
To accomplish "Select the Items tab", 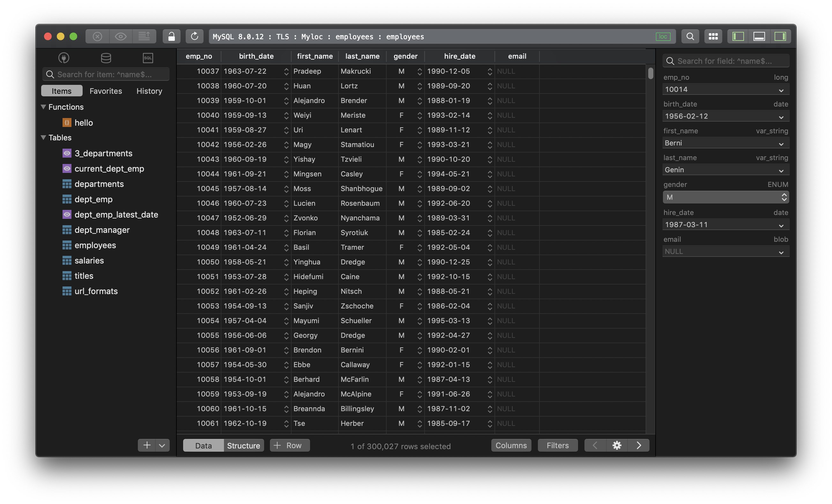I will pyautogui.click(x=62, y=91).
